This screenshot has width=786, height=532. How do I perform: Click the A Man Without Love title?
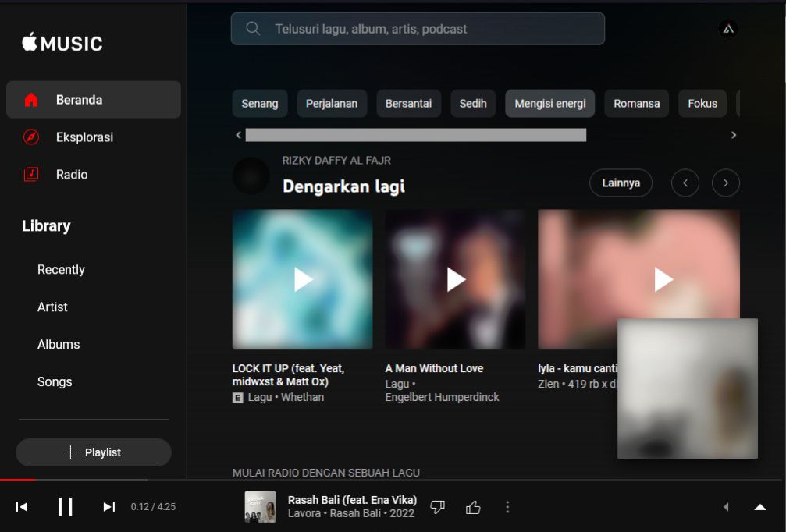point(434,368)
